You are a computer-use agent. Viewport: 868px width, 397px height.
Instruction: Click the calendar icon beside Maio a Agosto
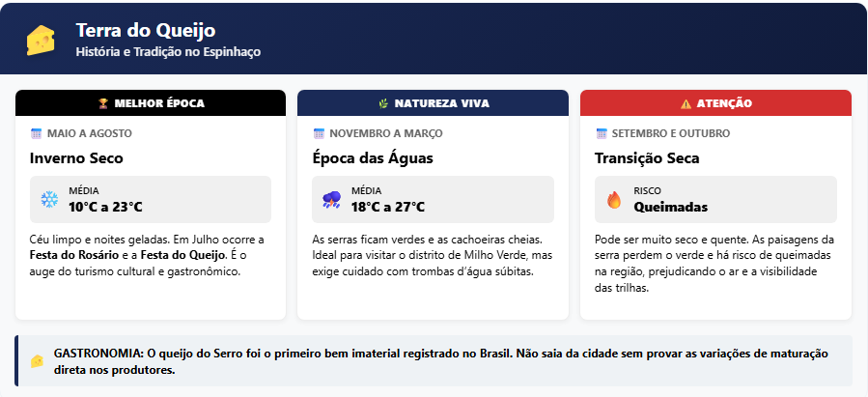pos(37,133)
